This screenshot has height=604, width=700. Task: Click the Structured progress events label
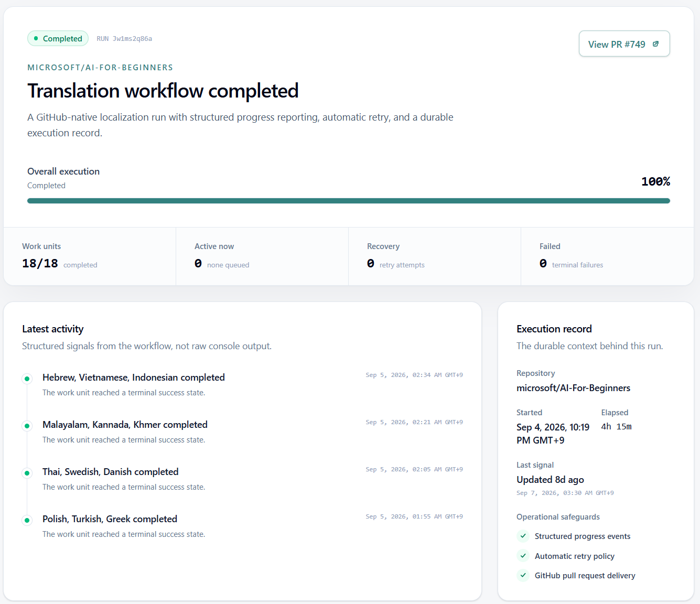(583, 536)
